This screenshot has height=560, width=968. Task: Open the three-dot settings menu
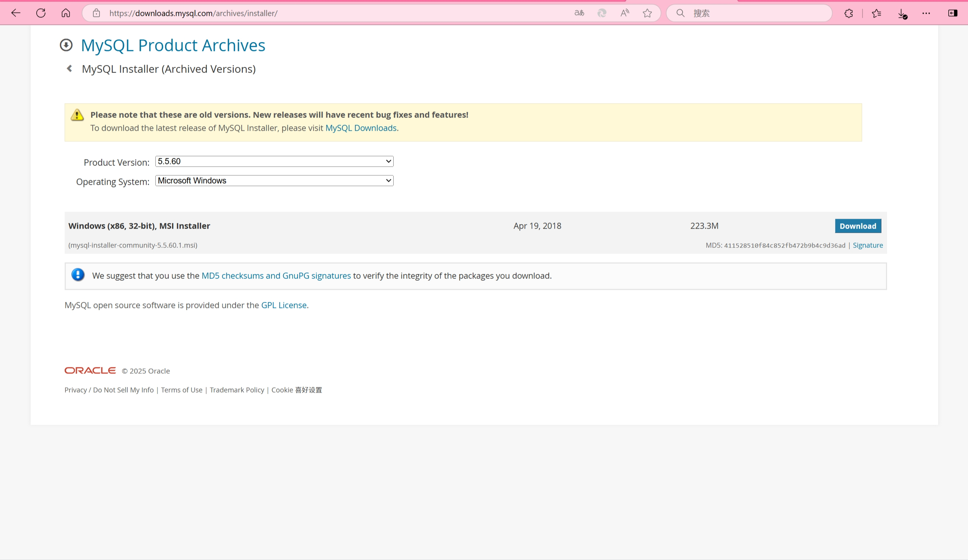coord(926,14)
